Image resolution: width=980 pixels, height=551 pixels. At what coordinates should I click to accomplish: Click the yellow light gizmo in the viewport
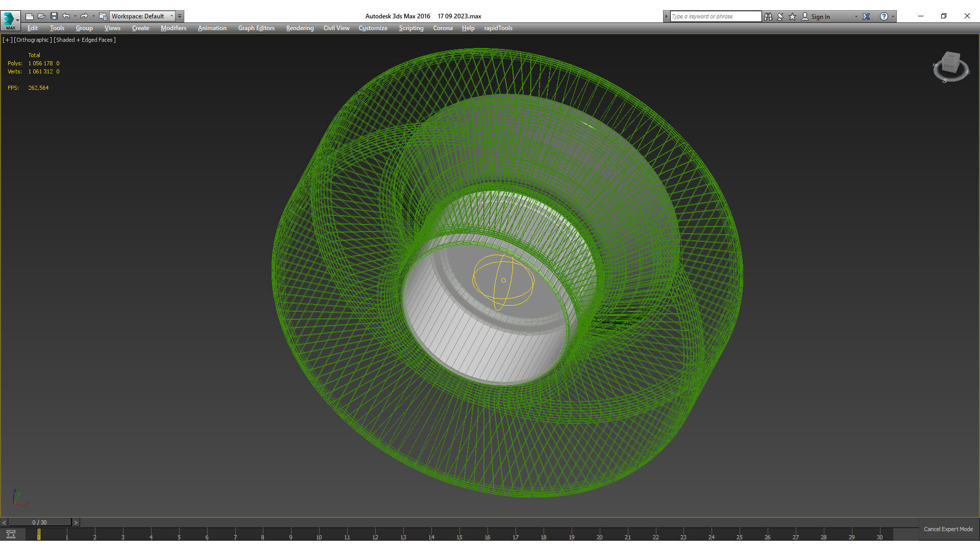[503, 281]
